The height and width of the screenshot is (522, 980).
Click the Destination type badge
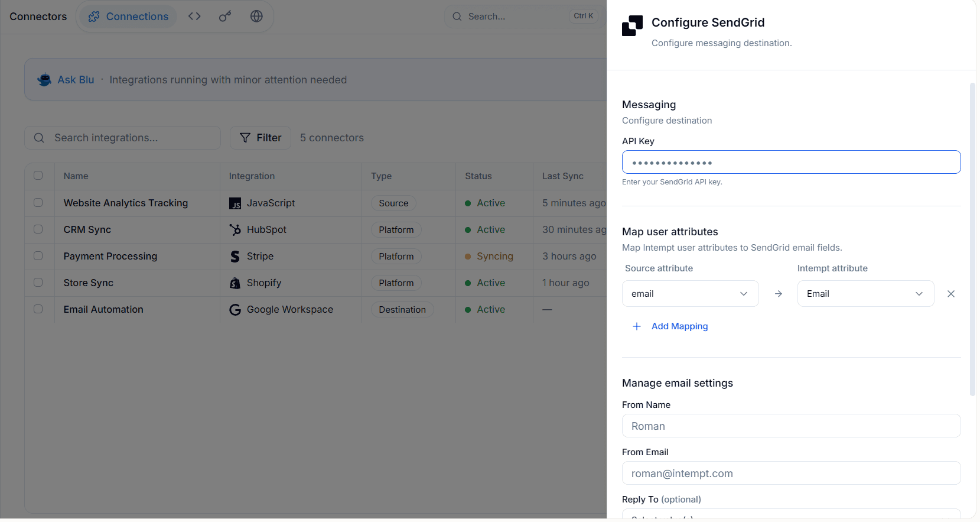(x=402, y=309)
